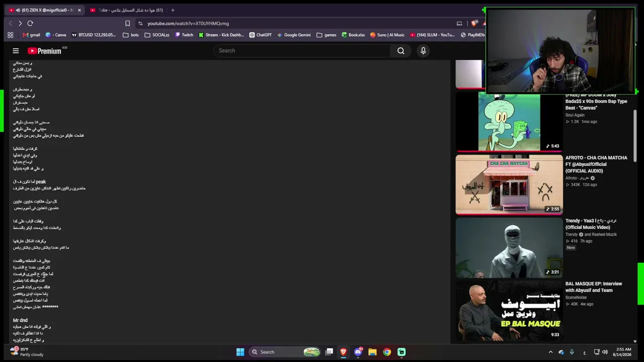Open the Brave Shields icon

tap(474, 23)
